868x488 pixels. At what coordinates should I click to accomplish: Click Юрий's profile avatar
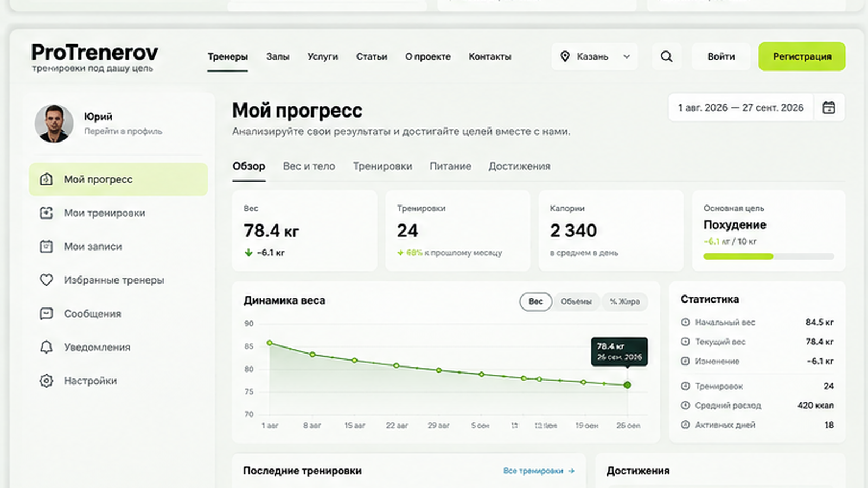tap(54, 124)
